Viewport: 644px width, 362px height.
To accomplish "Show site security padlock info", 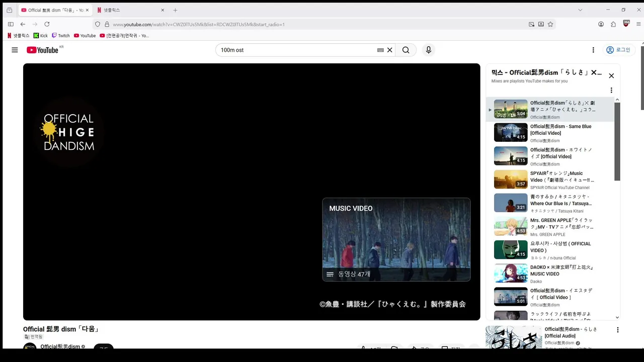I will coord(107,24).
